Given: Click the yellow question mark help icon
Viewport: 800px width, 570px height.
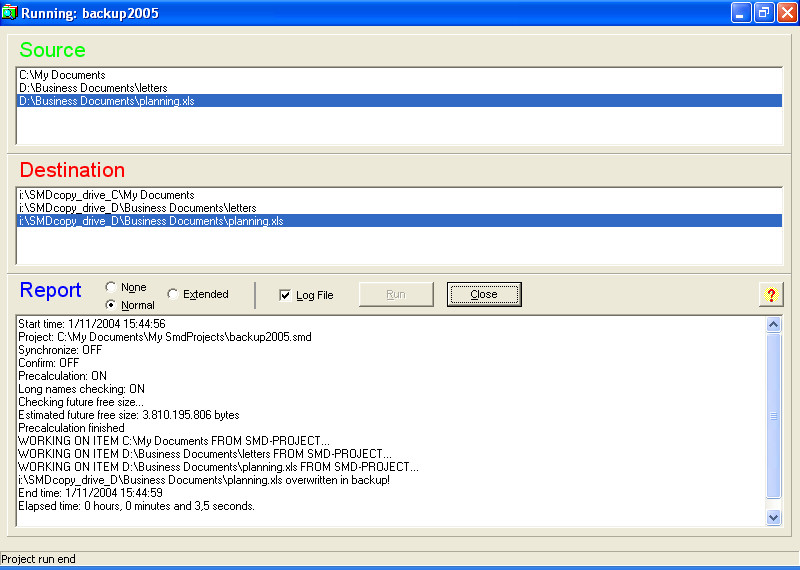Looking at the screenshot, I should coord(771,294).
